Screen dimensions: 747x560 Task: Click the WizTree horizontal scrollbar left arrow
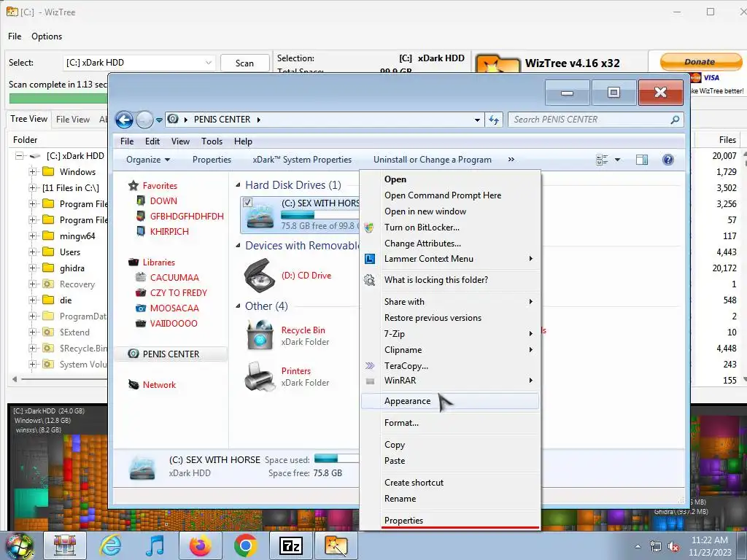pos(15,379)
